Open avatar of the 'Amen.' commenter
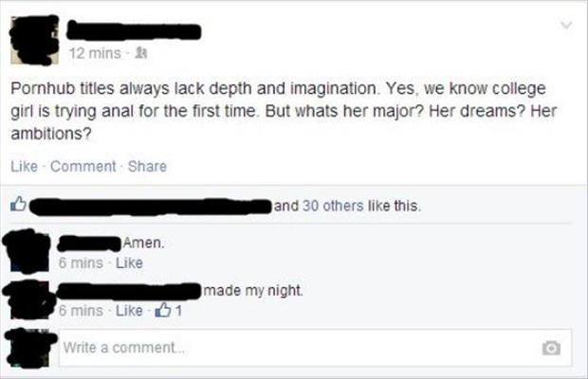588x379 pixels. 27,251
